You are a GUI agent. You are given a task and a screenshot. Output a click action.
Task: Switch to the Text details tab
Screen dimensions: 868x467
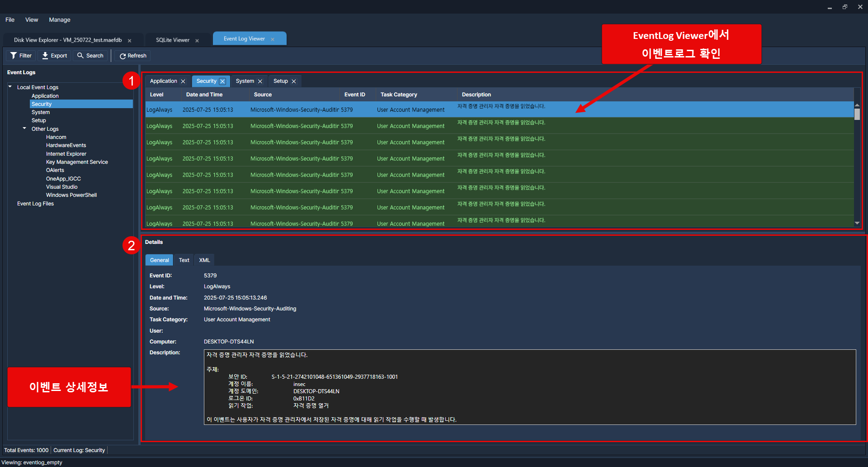coord(184,260)
